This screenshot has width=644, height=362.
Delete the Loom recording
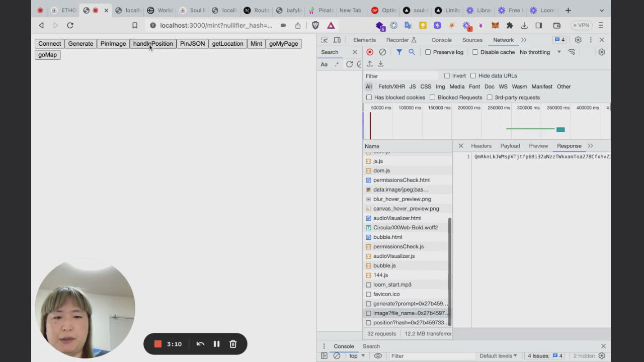pos(233,344)
